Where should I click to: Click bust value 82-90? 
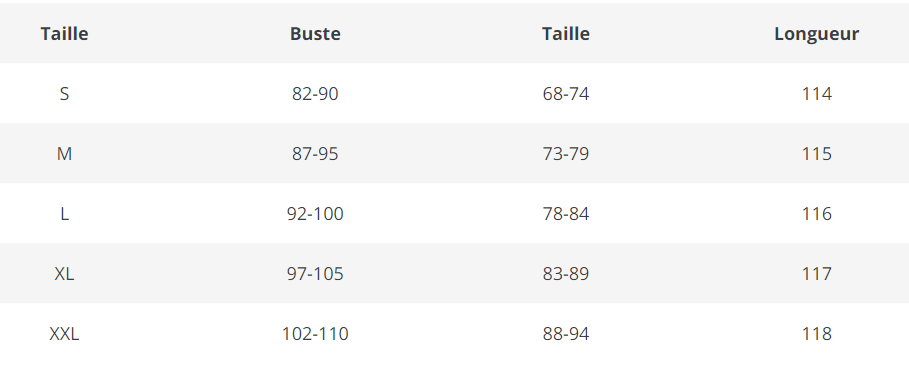pos(315,93)
